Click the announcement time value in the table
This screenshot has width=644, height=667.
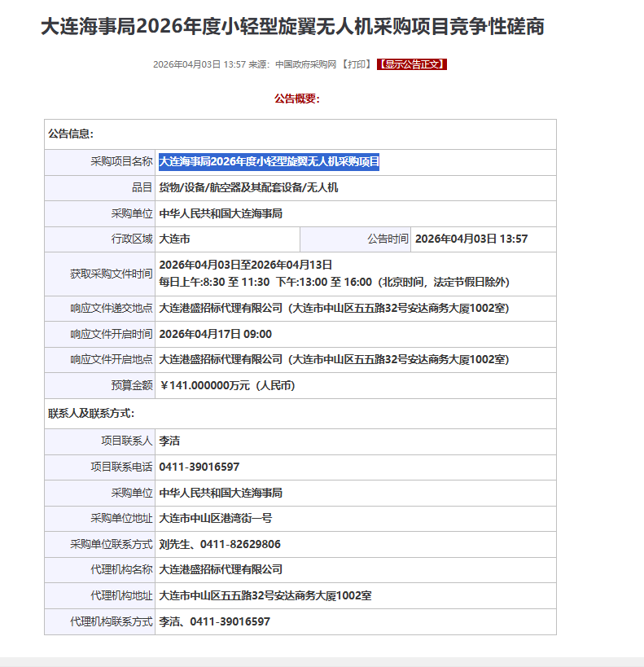pyautogui.click(x=471, y=239)
